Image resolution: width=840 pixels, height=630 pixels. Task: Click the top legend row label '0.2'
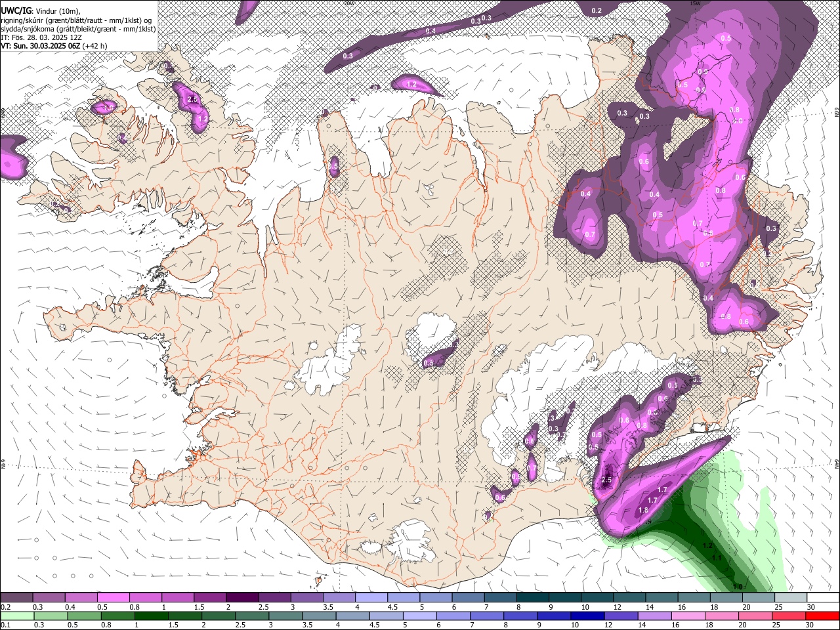tap(6, 607)
